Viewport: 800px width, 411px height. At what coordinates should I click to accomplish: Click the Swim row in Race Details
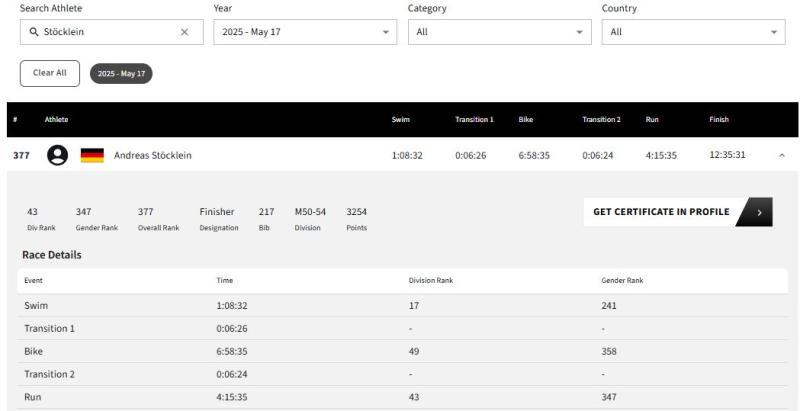coord(402,305)
